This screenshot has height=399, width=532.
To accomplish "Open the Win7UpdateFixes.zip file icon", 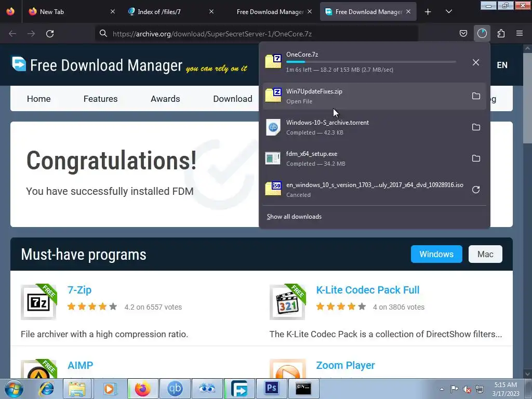I will coord(273,96).
